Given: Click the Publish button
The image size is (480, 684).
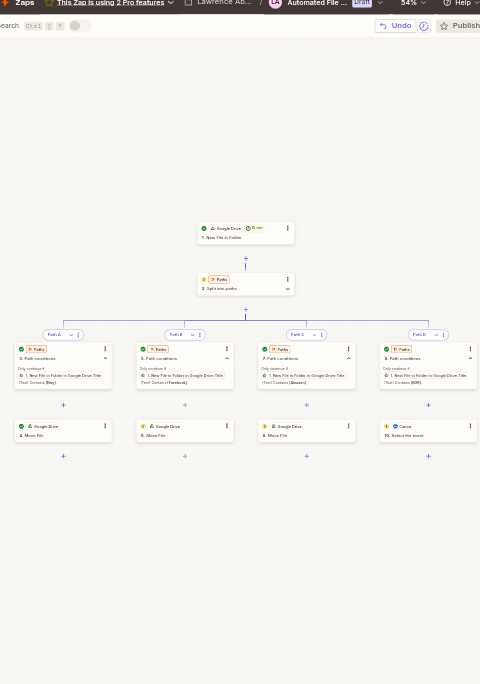Looking at the screenshot, I should [x=459, y=26].
